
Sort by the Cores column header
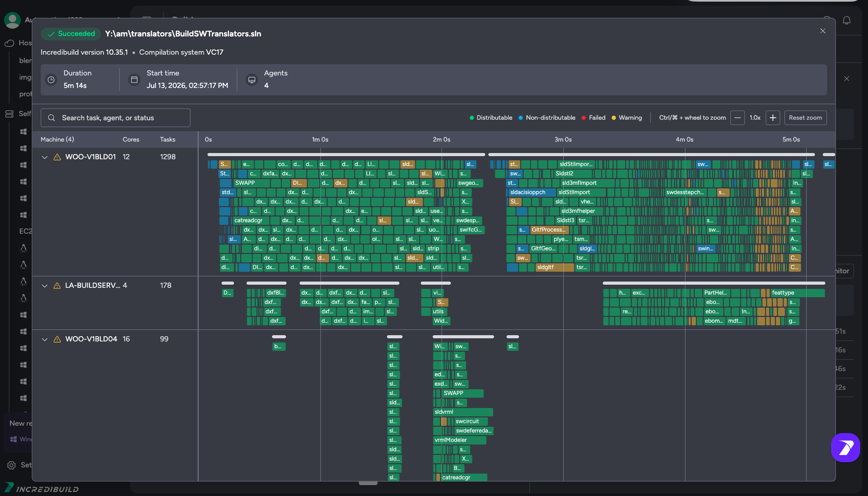tap(131, 139)
